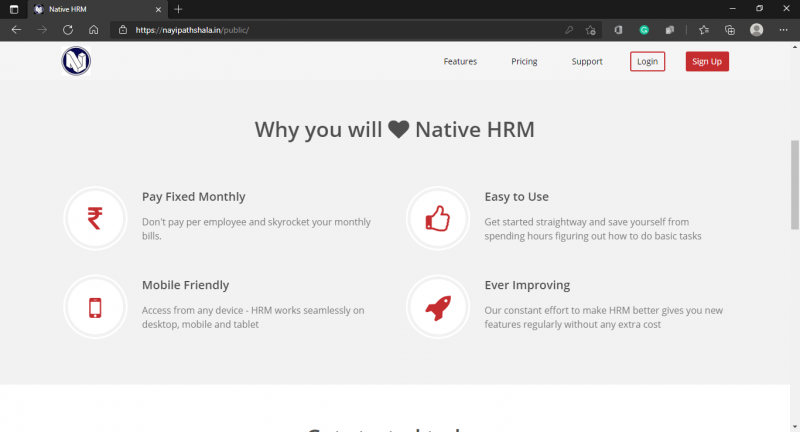
Task: Close the Native HRM tab
Action: click(x=158, y=9)
